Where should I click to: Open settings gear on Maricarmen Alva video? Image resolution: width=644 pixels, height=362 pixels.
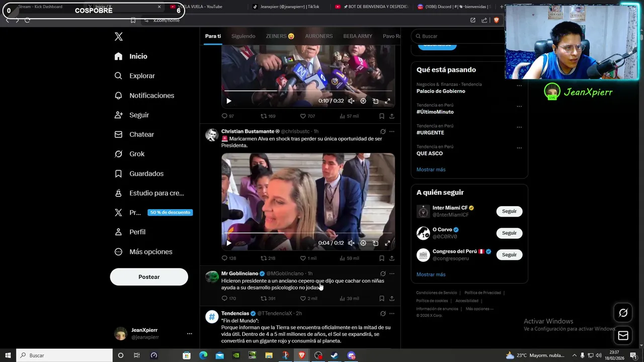click(363, 243)
